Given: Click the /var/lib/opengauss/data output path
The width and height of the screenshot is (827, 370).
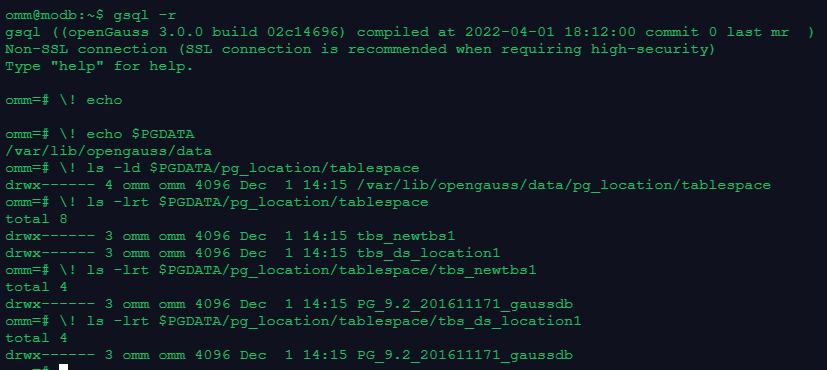Looking at the screenshot, I should point(109,151).
